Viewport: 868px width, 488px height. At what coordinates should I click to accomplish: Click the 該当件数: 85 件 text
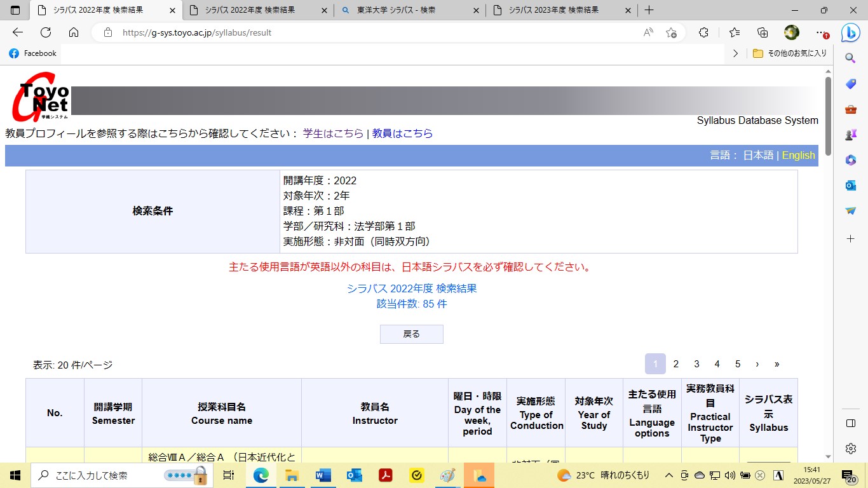pyautogui.click(x=412, y=304)
